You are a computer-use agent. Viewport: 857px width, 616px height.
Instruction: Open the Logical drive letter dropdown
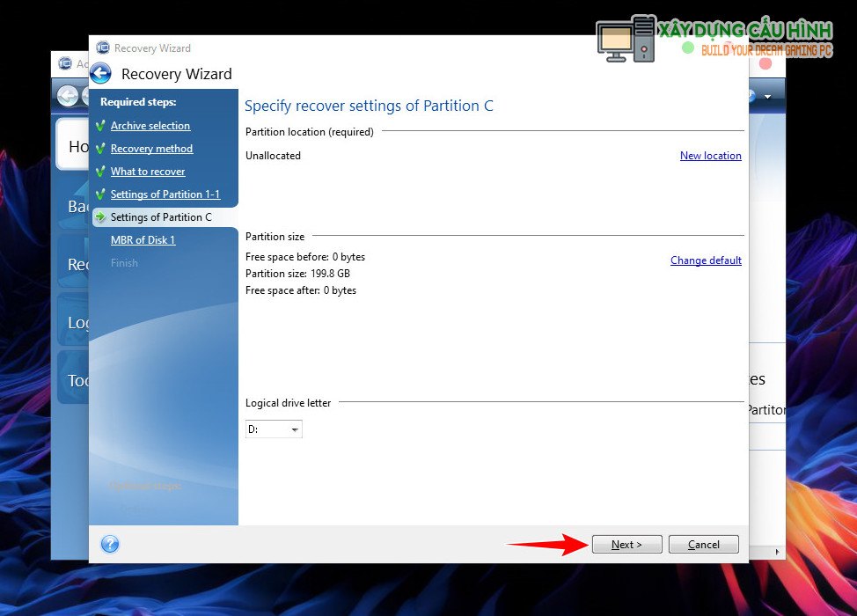click(x=274, y=429)
